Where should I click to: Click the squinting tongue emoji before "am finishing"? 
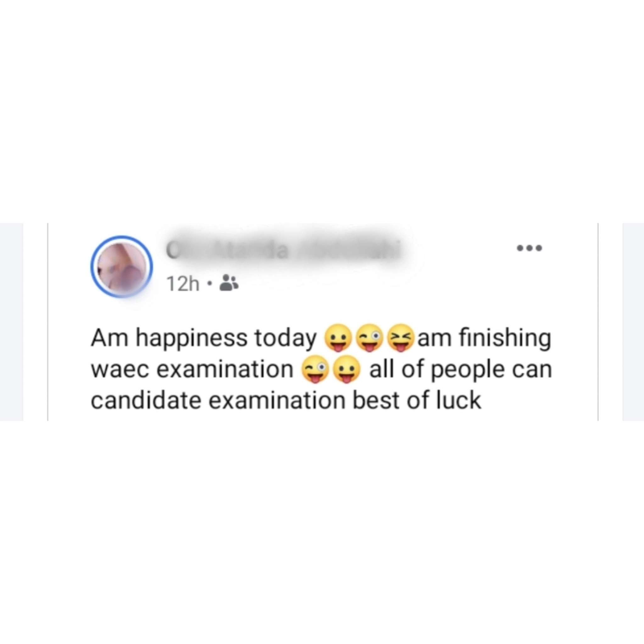(x=400, y=338)
